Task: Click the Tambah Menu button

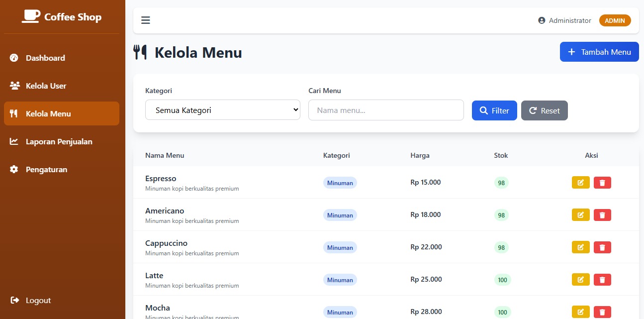Action: 599,52
